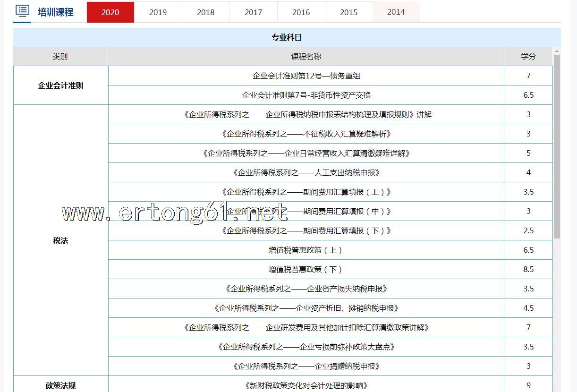Click the 课程名称 column header
The image size is (577, 392).
tap(306, 56)
